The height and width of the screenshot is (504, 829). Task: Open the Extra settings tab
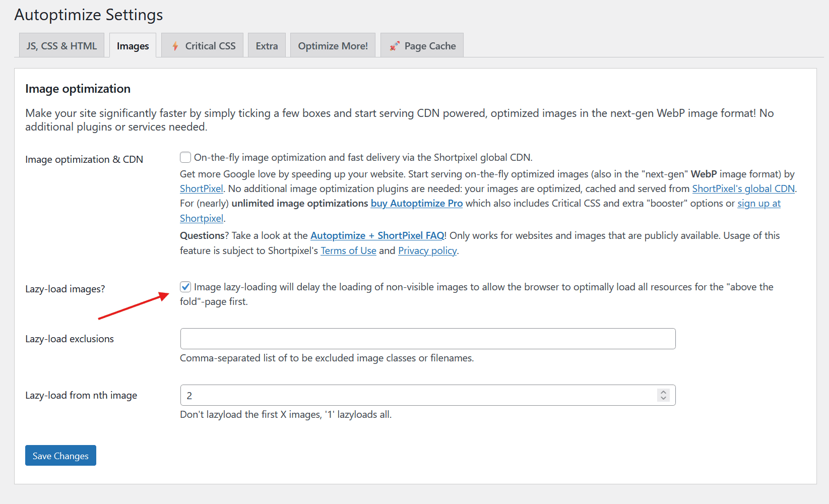click(267, 45)
